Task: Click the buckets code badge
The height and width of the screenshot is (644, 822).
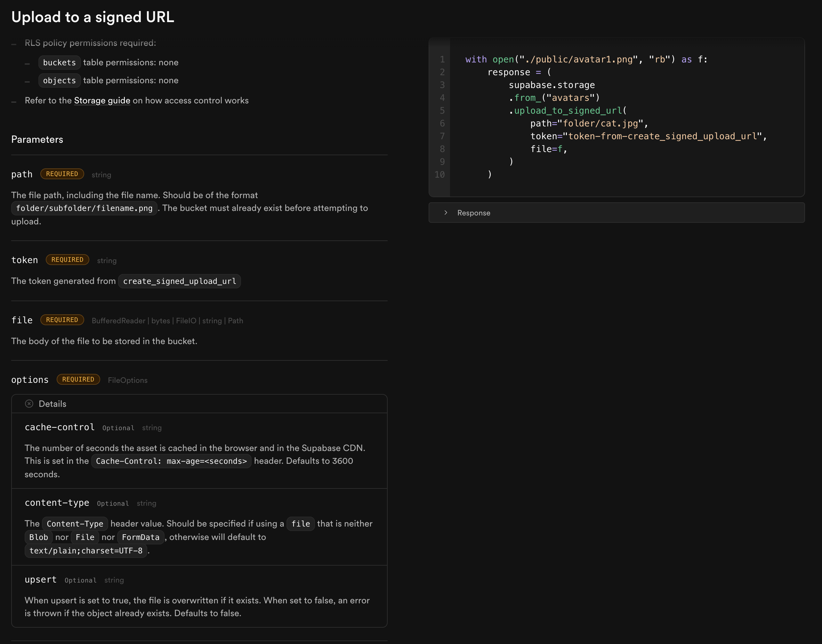Action: coord(59,63)
